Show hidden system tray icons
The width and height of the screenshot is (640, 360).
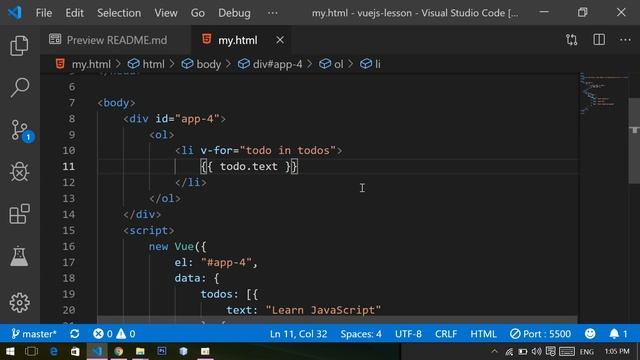[x=494, y=351]
